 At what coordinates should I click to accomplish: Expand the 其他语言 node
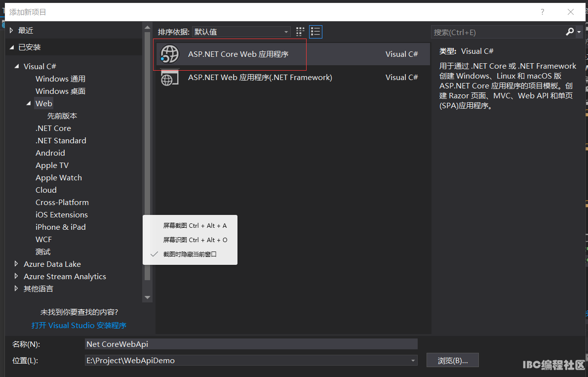tap(16, 289)
